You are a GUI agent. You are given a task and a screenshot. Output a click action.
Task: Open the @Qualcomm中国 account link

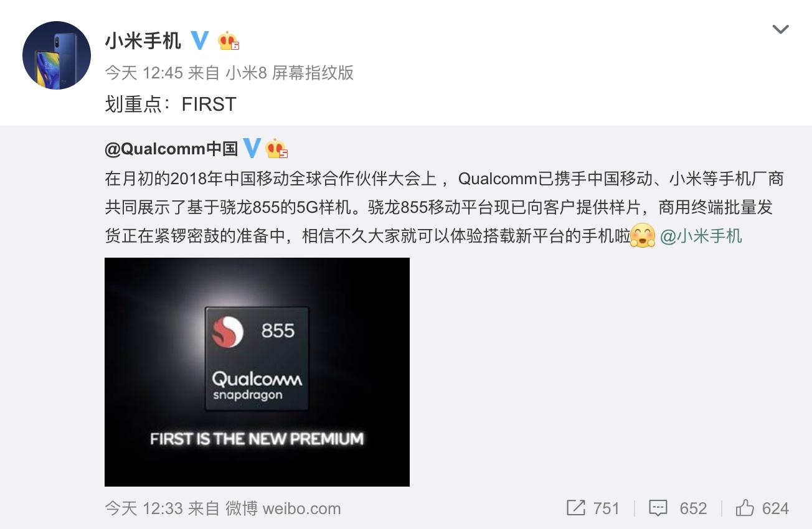tap(171, 148)
